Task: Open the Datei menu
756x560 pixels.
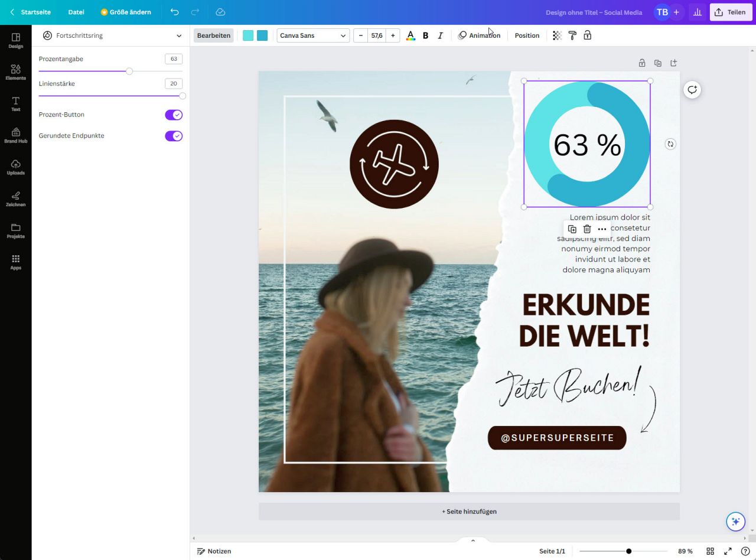Action: pos(76,12)
